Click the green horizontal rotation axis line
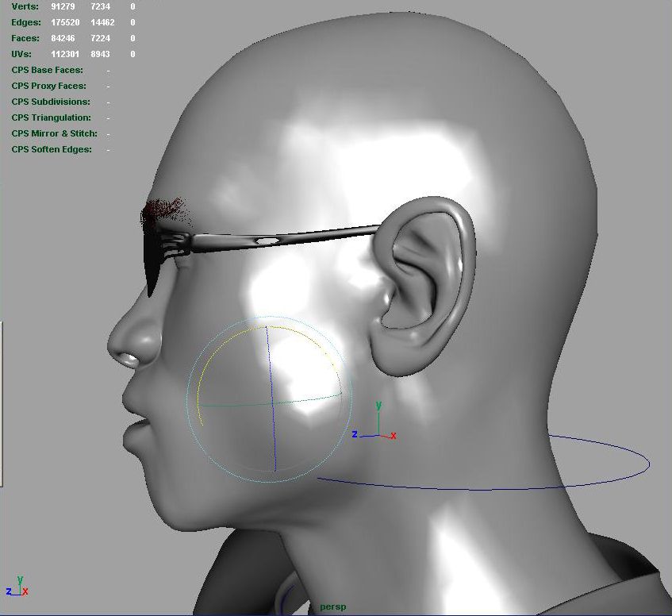672x616 pixels. (x=230, y=403)
